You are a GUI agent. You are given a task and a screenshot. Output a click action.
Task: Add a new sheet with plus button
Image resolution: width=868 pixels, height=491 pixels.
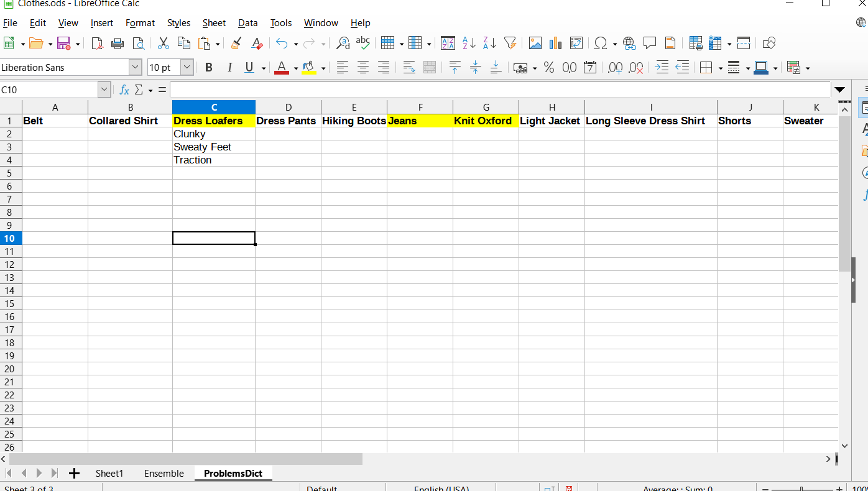(x=74, y=474)
